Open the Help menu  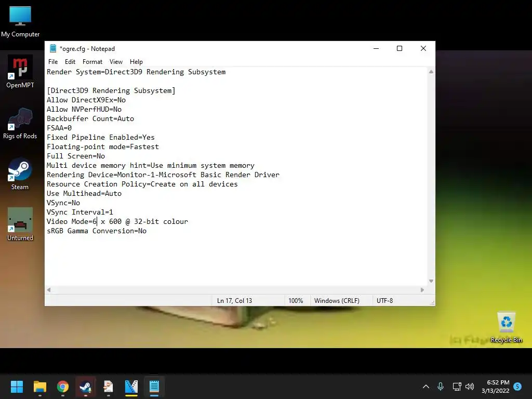click(x=136, y=62)
